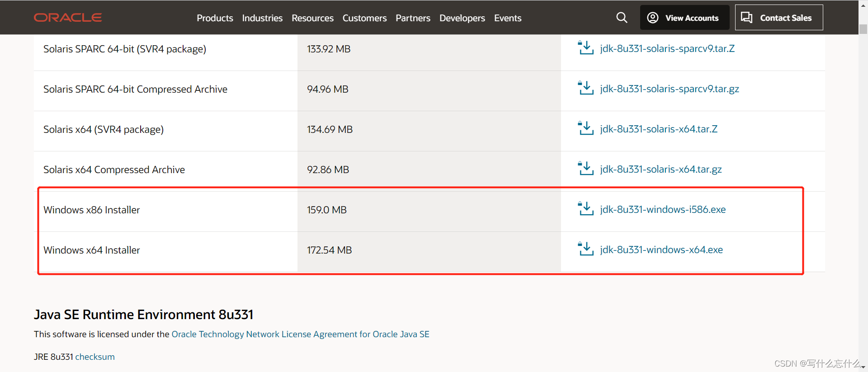Download jdk-8u331-solaris-x64.tar.Z link

[659, 129]
